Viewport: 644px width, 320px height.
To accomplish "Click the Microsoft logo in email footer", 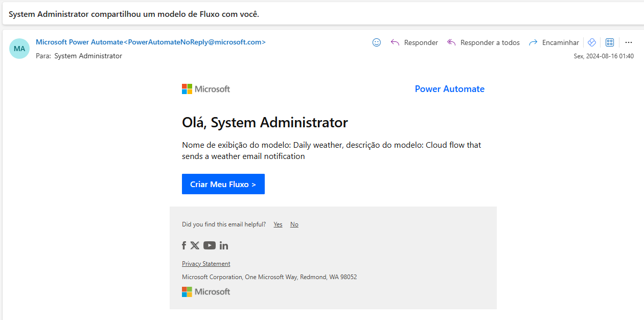I will (x=206, y=292).
